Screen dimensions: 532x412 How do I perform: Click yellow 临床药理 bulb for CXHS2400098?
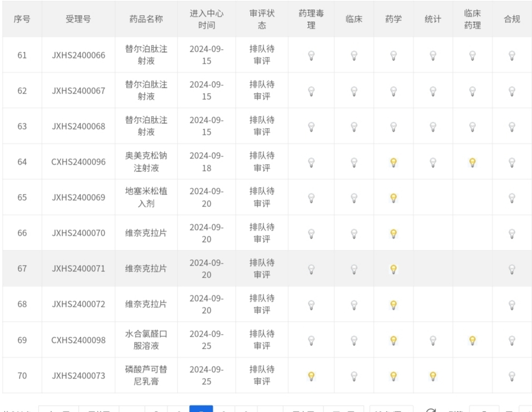pyautogui.click(x=472, y=340)
